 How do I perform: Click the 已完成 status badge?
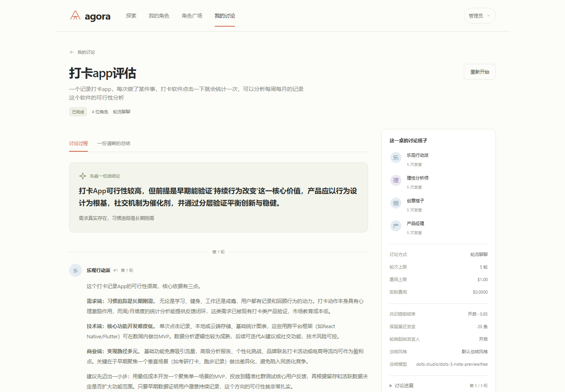tap(78, 112)
